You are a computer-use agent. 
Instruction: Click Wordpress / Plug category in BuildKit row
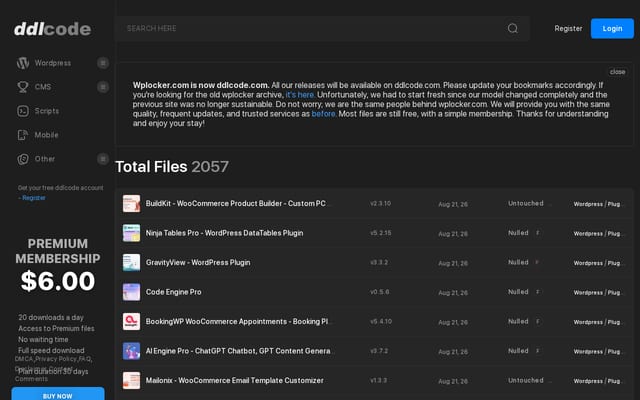pyautogui.click(x=598, y=204)
